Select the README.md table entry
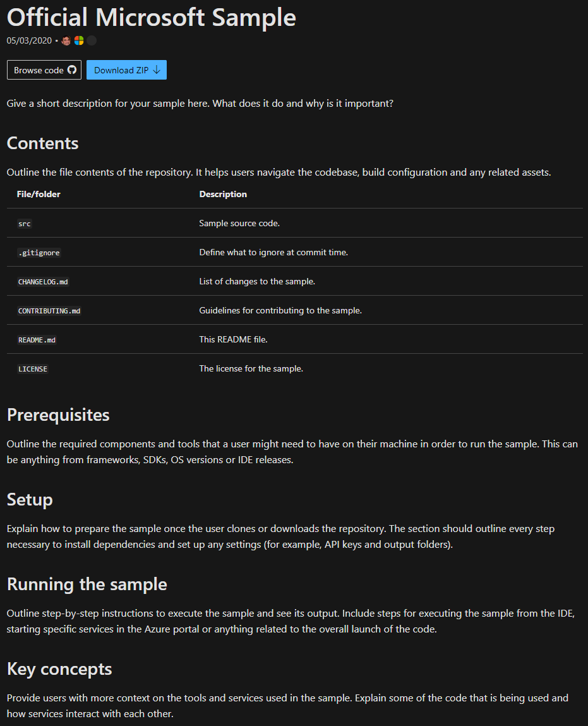The image size is (588, 726). click(37, 339)
